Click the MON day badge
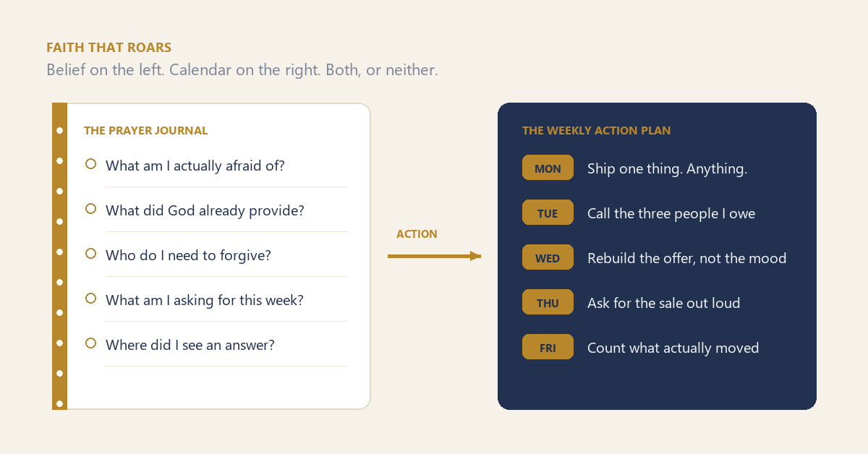 [x=548, y=168]
